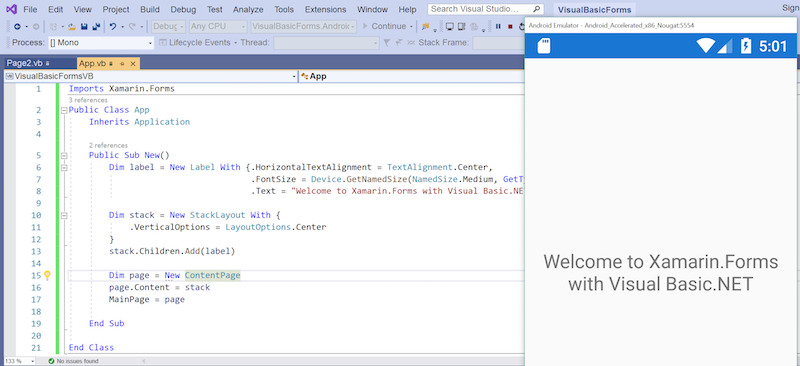Open the Help menu
This screenshot has height=366, width=800.
point(407,9)
